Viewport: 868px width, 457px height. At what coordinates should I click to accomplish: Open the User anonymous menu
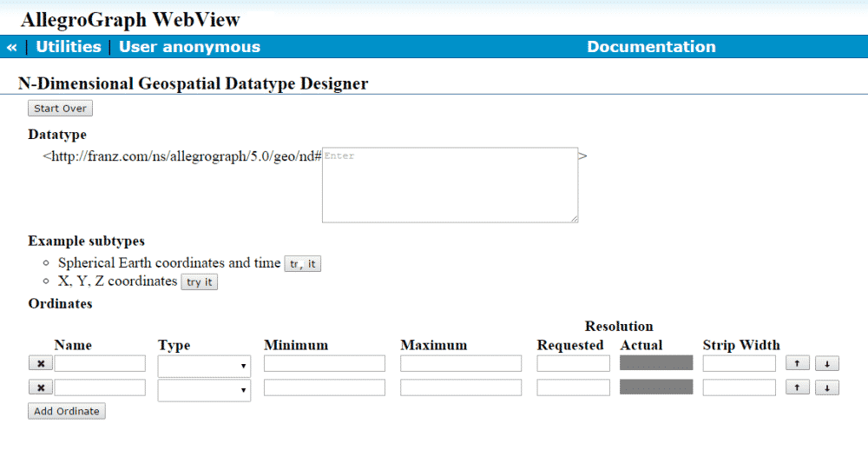(x=189, y=47)
